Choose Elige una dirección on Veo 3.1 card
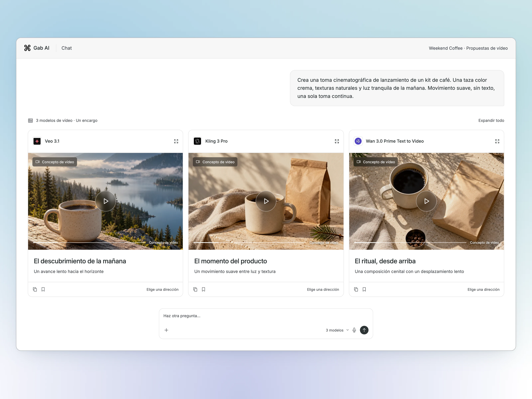The image size is (532, 399). click(163, 290)
